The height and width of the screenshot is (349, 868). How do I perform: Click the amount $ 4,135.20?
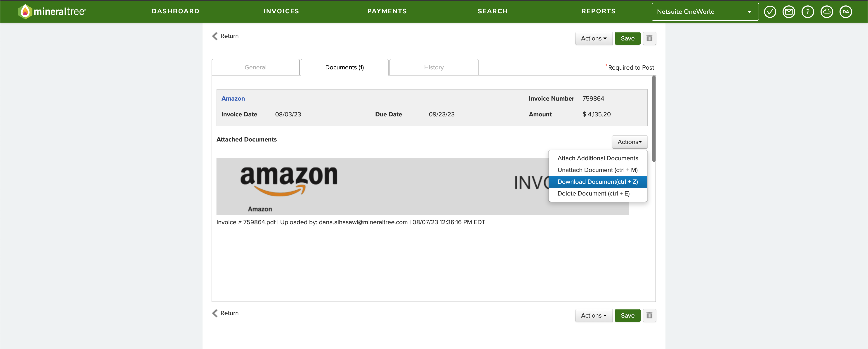click(597, 115)
